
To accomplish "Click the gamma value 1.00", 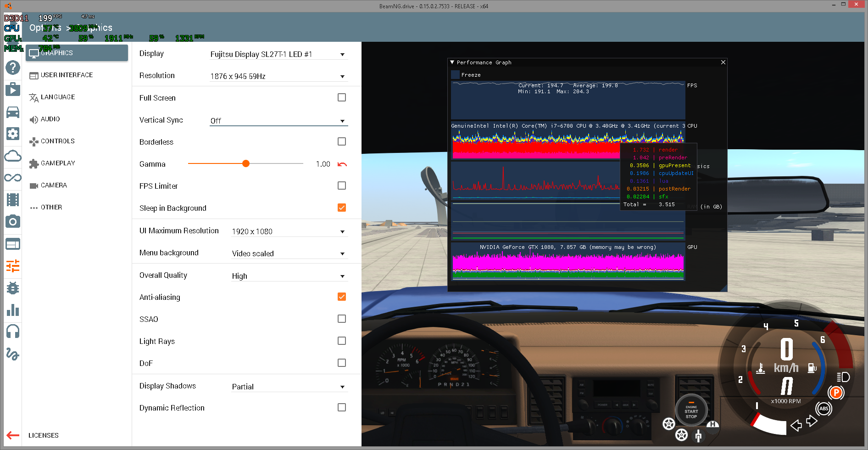I will coord(323,164).
